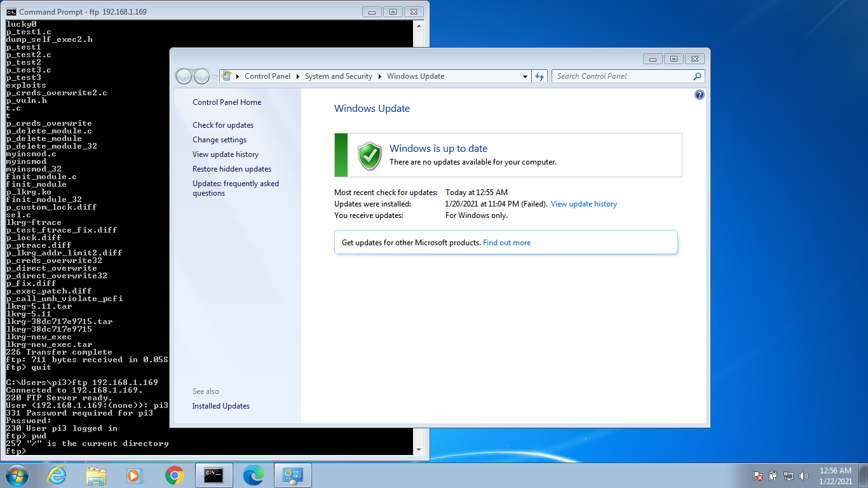Screen dimensions: 868x488
Task: Launch Google Chrome from the taskbar
Action: 175,475
